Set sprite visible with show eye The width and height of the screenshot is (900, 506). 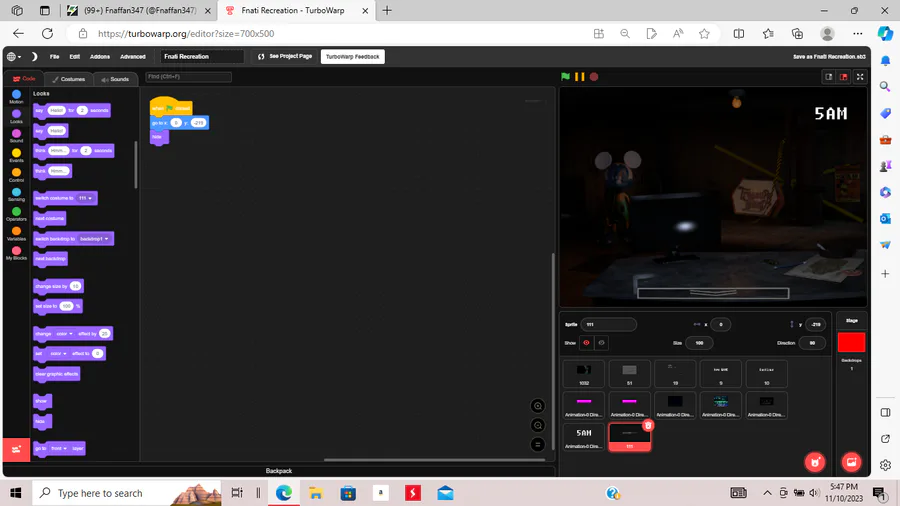pyautogui.click(x=586, y=342)
